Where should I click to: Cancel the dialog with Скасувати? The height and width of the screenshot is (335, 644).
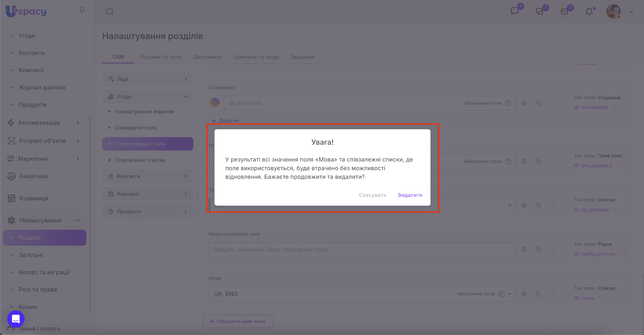tap(372, 195)
